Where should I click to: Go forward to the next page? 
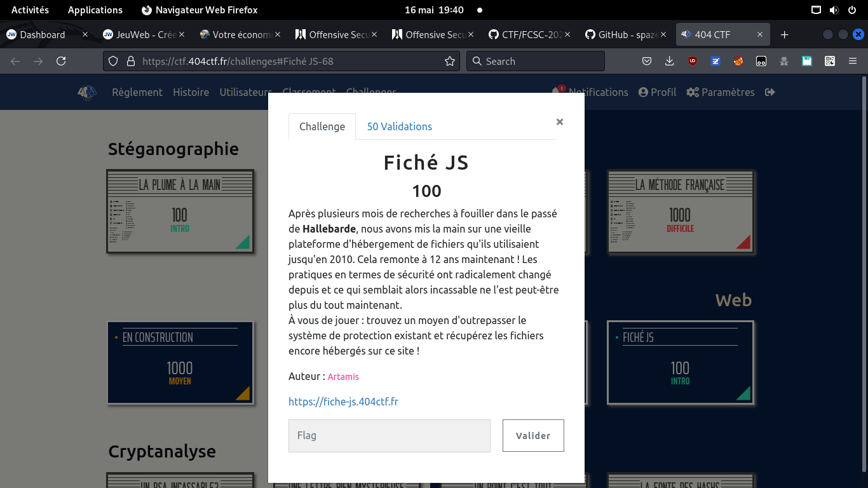click(x=38, y=61)
